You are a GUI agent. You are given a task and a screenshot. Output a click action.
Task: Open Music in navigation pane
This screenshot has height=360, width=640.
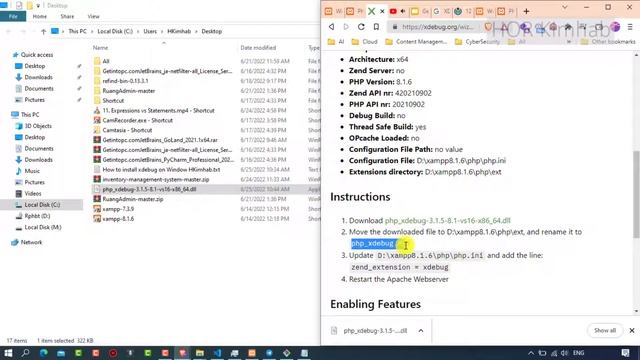pyautogui.click(x=32, y=171)
